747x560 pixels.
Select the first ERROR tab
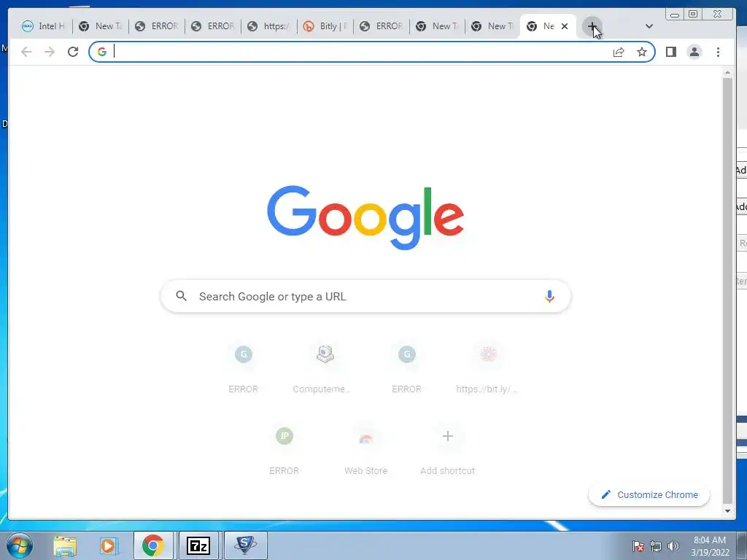point(158,26)
